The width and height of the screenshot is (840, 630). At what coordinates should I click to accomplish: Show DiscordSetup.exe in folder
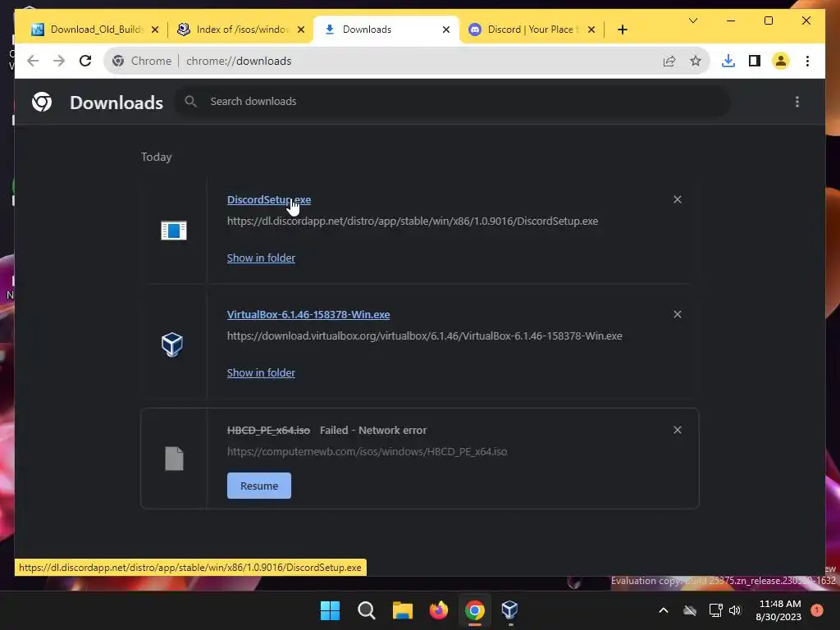[x=261, y=258]
